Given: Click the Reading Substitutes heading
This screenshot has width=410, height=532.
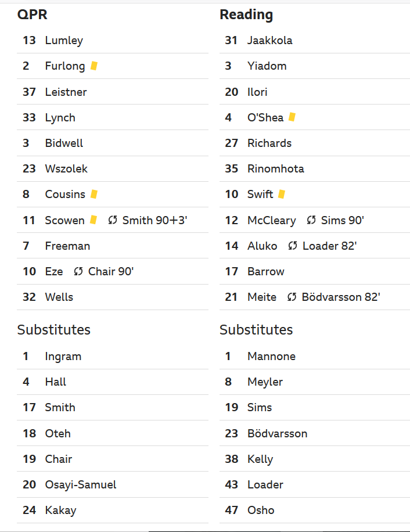Looking at the screenshot, I should tap(256, 330).
